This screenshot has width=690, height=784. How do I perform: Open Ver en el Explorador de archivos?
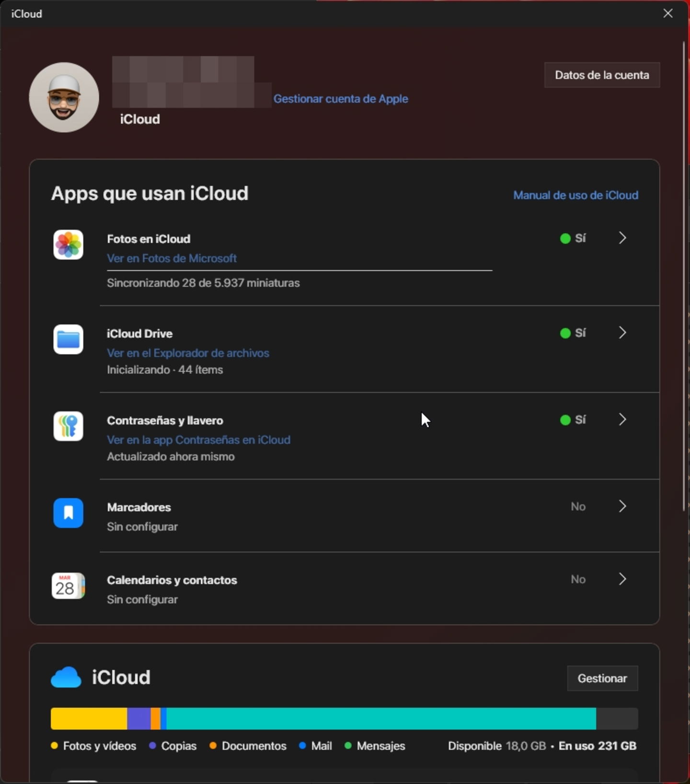(x=188, y=353)
